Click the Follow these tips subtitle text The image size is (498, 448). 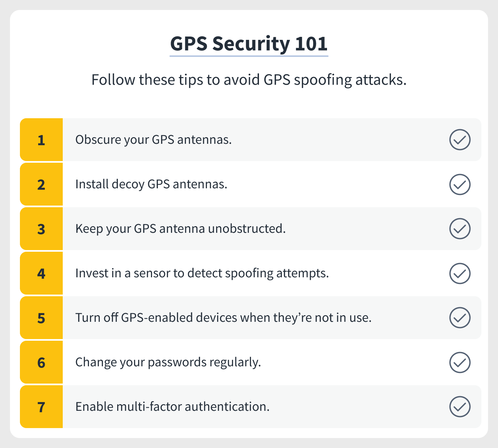pos(249,80)
